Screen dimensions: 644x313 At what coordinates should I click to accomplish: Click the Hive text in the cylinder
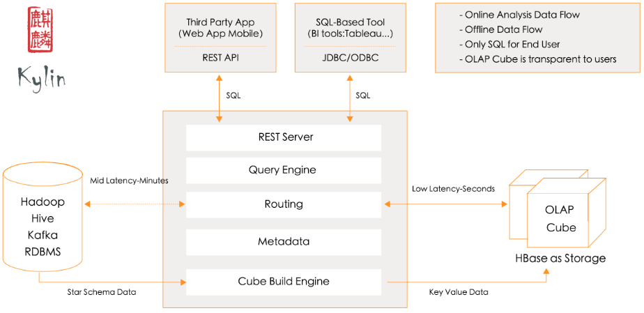pos(43,218)
